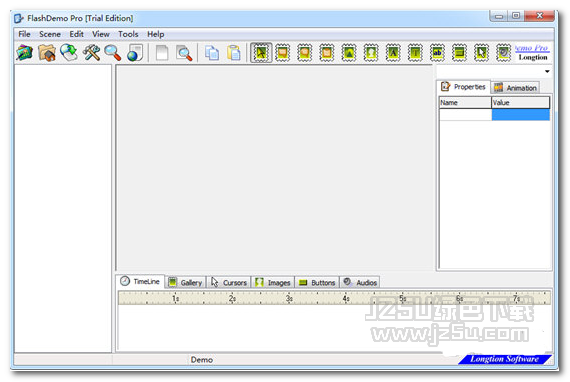Select the audio speaker stamp tool

pos(503,53)
